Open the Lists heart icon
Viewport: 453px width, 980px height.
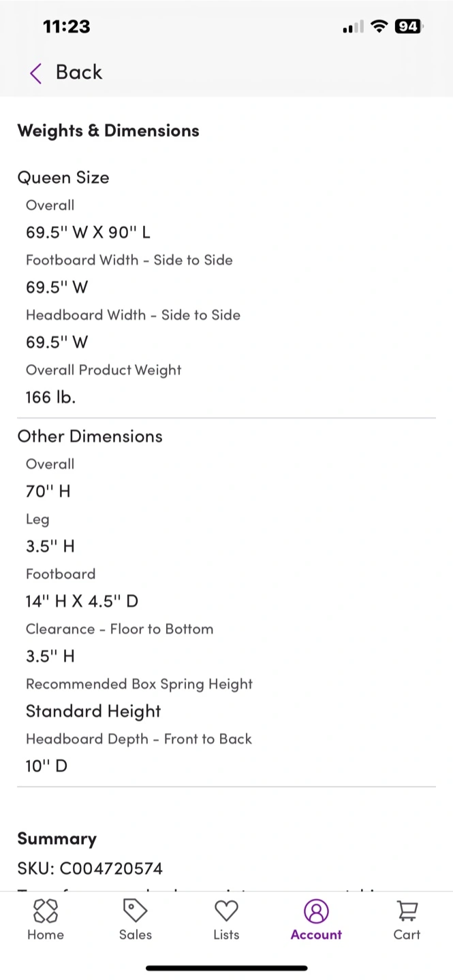pyautogui.click(x=226, y=911)
